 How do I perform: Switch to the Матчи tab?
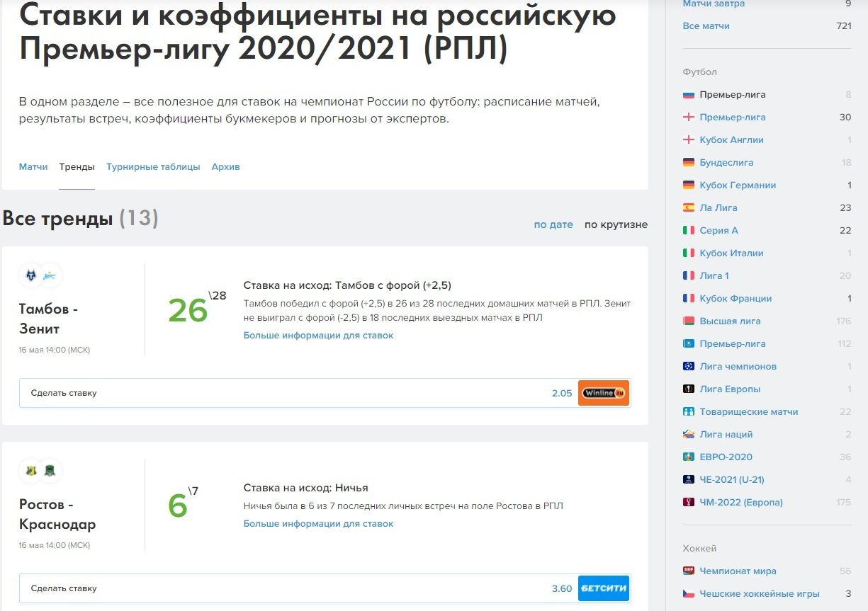point(33,167)
